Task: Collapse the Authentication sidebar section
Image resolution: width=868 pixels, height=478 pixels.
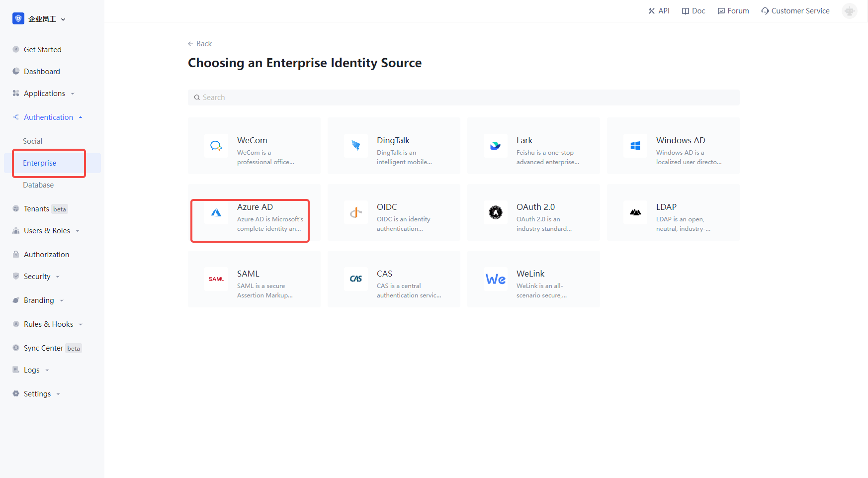Action: click(48, 117)
